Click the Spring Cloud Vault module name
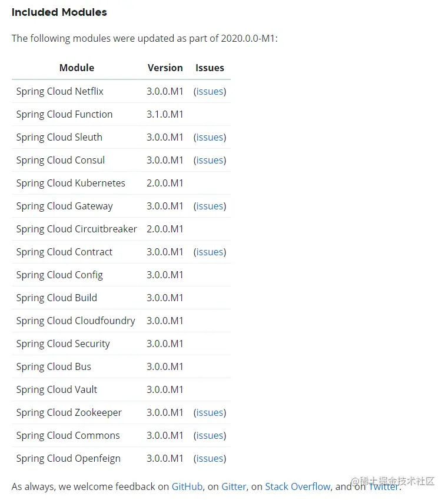The height and width of the screenshot is (500, 448). point(57,389)
